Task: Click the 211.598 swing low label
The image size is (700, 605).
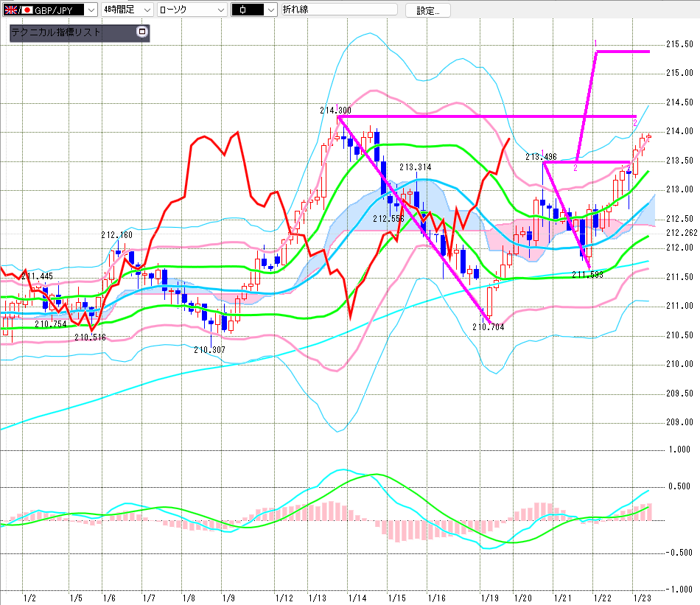Action: 587,274
